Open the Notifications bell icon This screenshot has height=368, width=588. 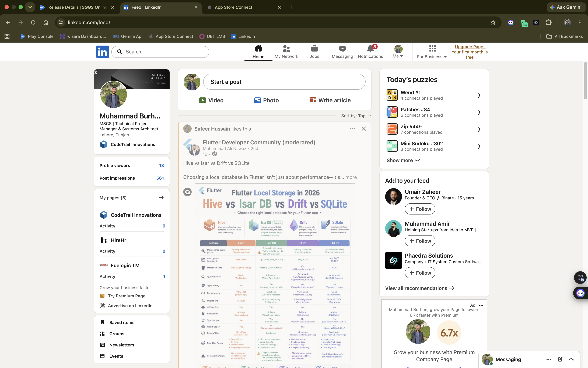[x=370, y=49]
